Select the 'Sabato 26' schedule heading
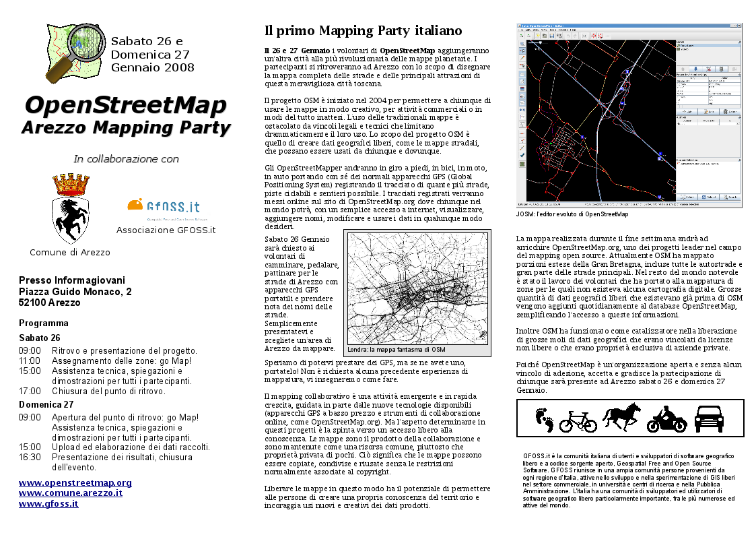The height and width of the screenshot is (535, 756). [40, 338]
